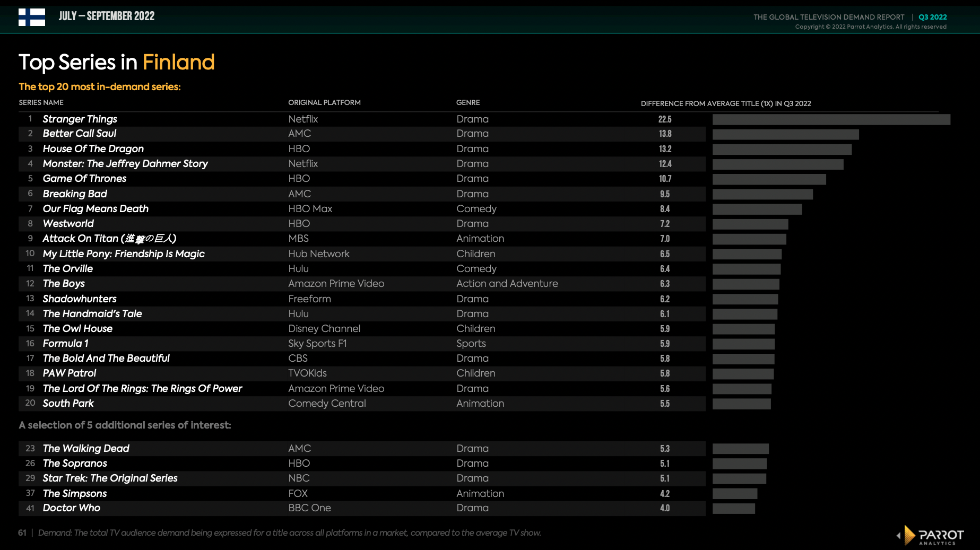
Task: Click the Doctor Who demand bar
Action: point(734,509)
